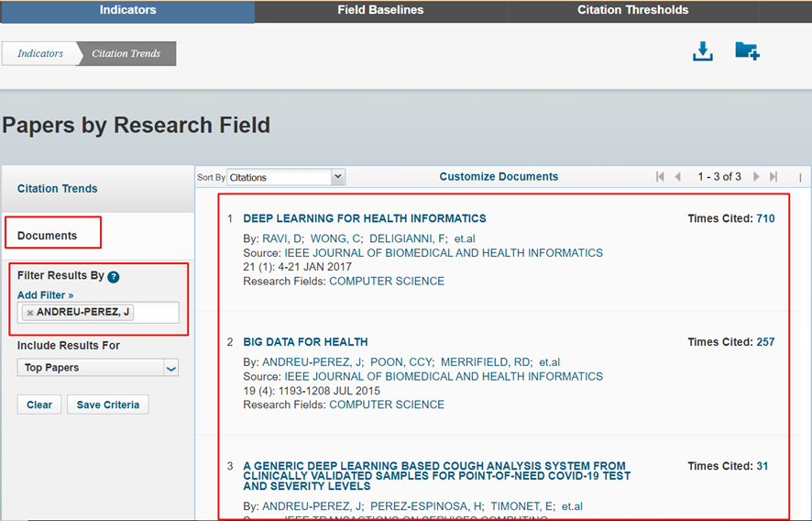Screen dimensions: 812x521
Task: Click ANDREU-PEREZ, J author in paper 2
Action: 313,362
